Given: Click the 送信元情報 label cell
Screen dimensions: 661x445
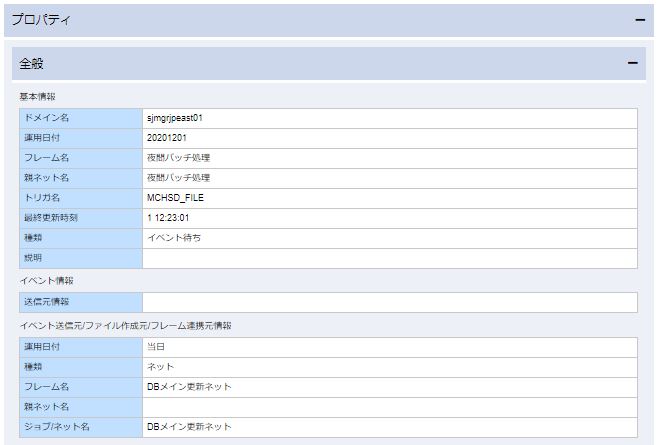Looking at the screenshot, I should [x=81, y=303].
